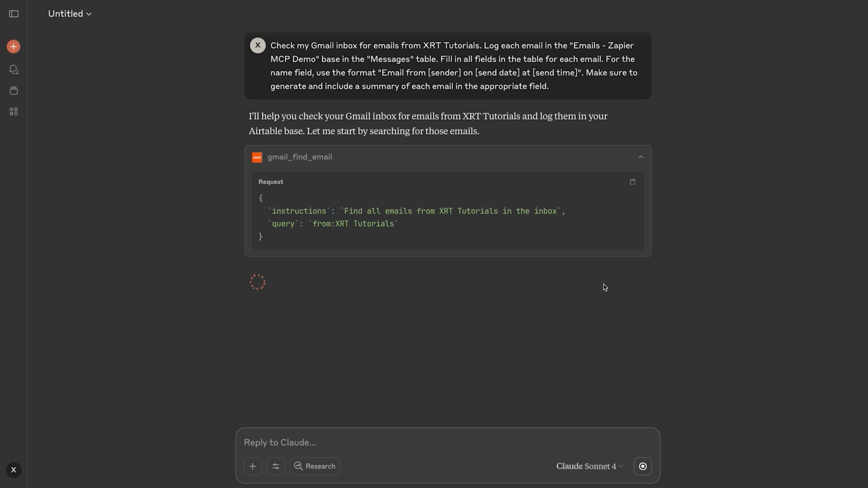Open the projects icon in the sidebar
The image size is (868, 488).
14,90
